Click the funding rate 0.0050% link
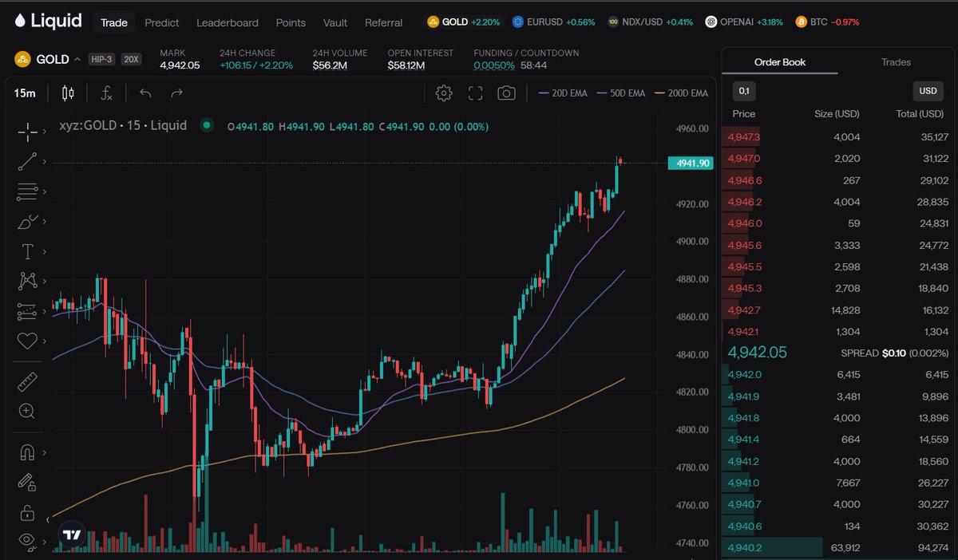The image size is (958, 560). (494, 65)
